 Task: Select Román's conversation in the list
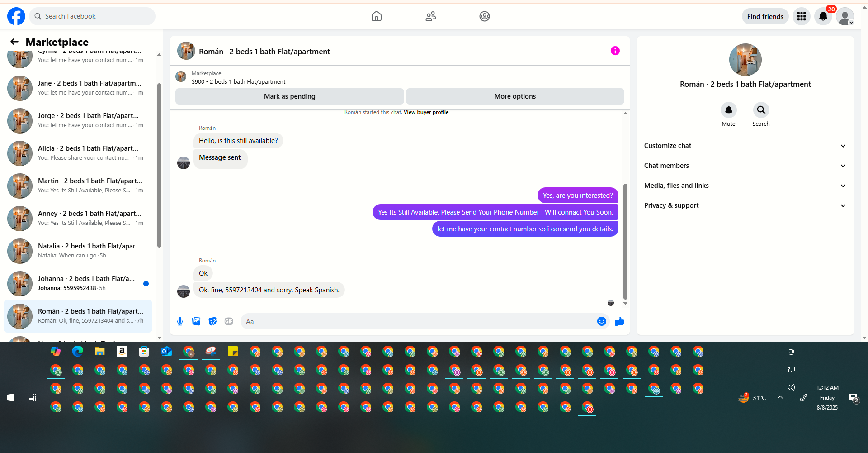coord(78,316)
